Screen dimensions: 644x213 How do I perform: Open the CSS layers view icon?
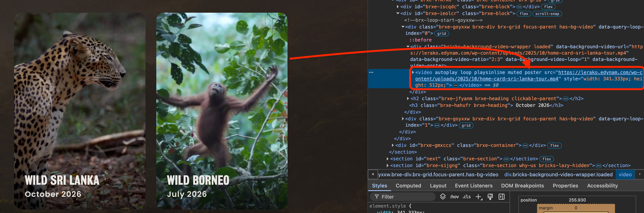[443, 197]
